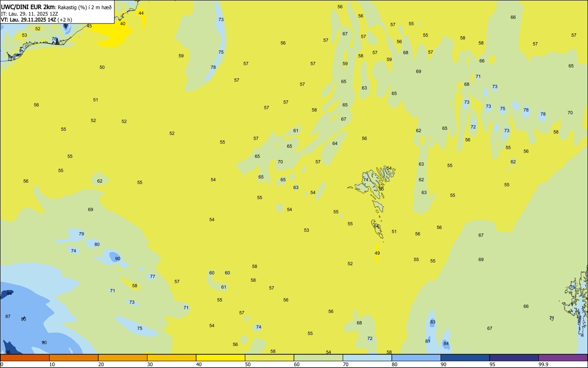The width and height of the screenshot is (588, 368).
Task: Click the humidity value '81' on the map
Action: [428, 341]
